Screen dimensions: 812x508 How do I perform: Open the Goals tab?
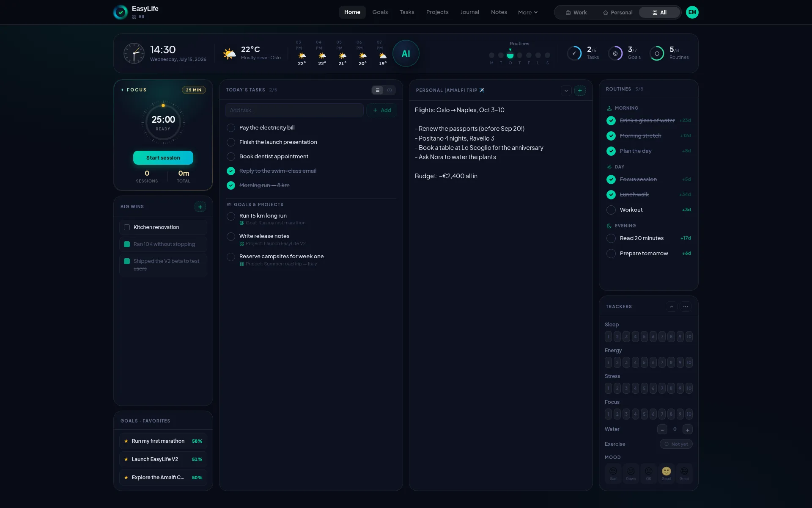(x=380, y=12)
